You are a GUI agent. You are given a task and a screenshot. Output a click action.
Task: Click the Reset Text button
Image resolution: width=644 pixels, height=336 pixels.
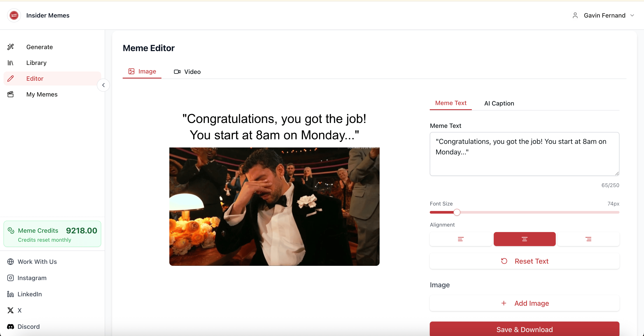524,261
